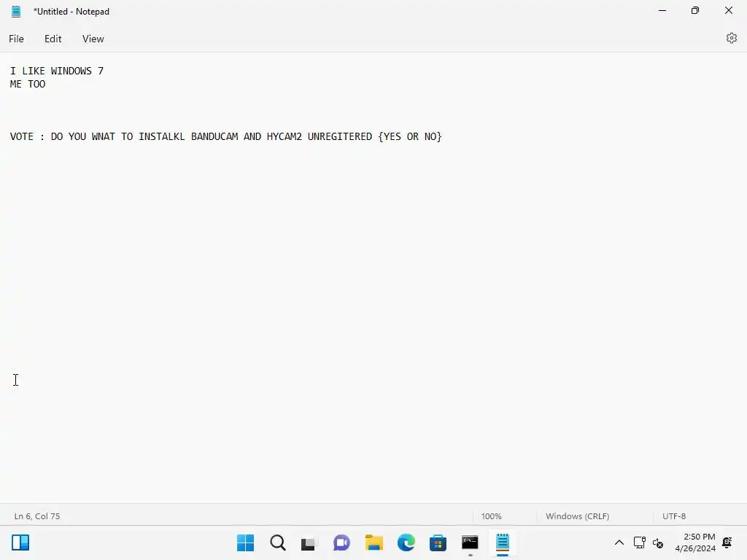Open the File menu
The image size is (747, 560).
click(16, 39)
